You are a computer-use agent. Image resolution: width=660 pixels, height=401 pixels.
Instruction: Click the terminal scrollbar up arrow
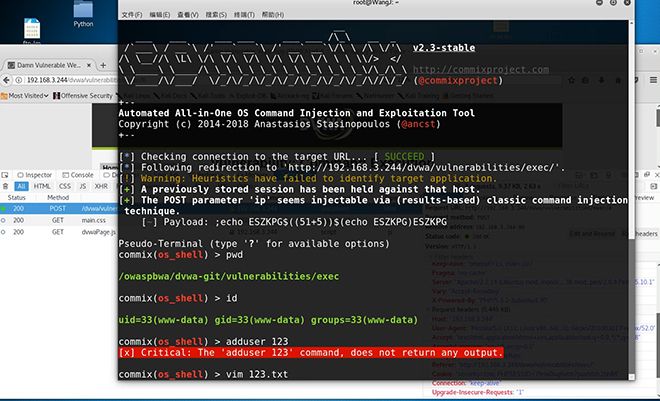pos(631,23)
